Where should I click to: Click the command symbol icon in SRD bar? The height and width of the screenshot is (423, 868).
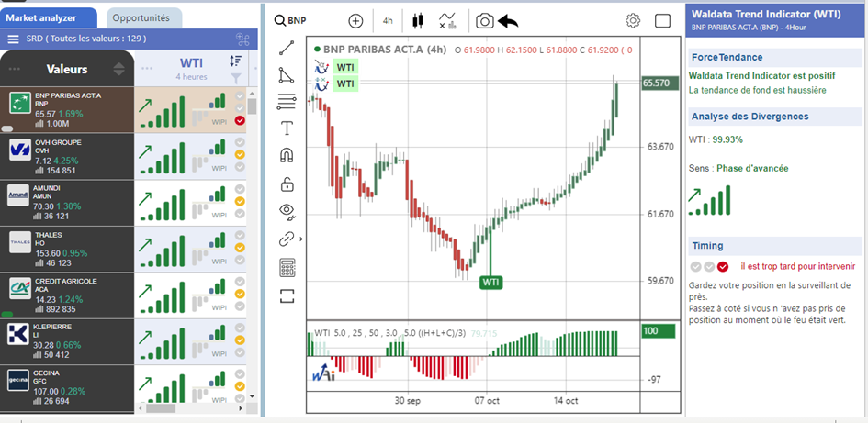click(243, 39)
